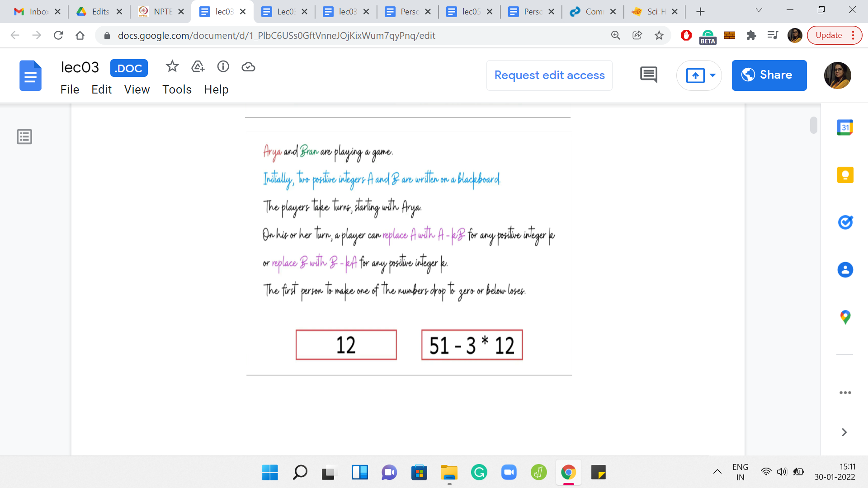Expand the tab search dropdown arrow

tap(759, 10)
